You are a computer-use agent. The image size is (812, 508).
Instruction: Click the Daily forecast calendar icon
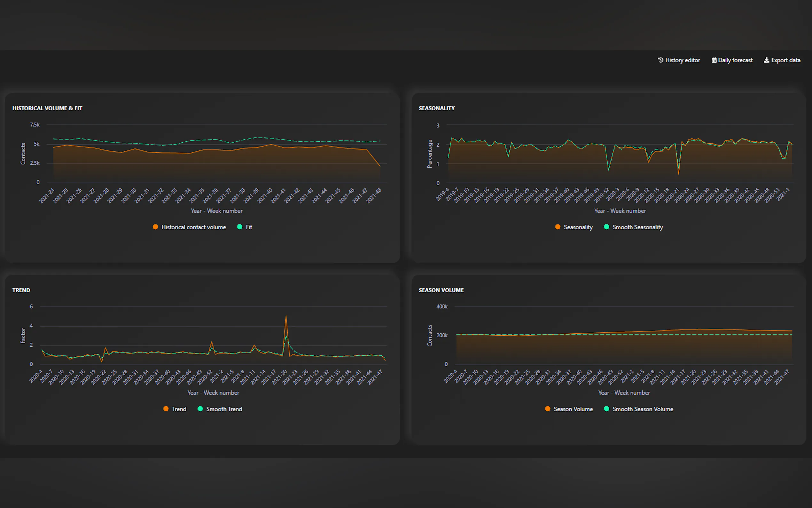pos(714,60)
